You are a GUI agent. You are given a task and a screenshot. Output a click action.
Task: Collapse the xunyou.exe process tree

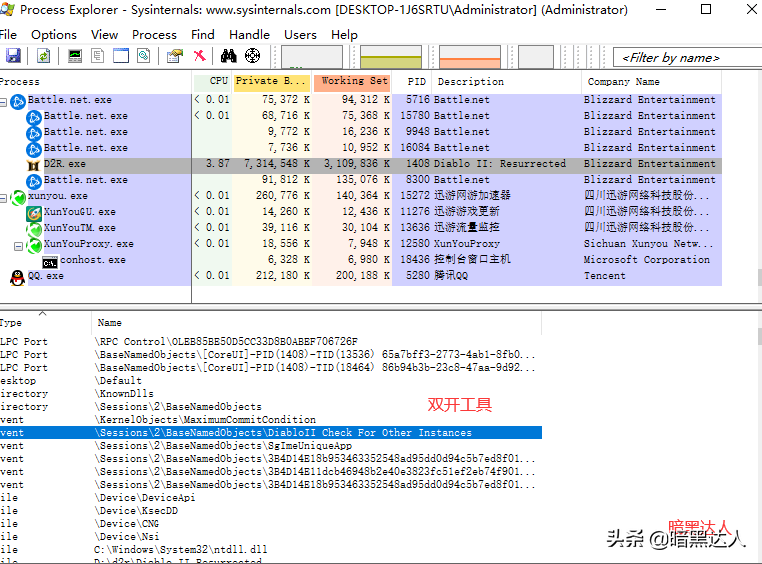click(x=3, y=199)
